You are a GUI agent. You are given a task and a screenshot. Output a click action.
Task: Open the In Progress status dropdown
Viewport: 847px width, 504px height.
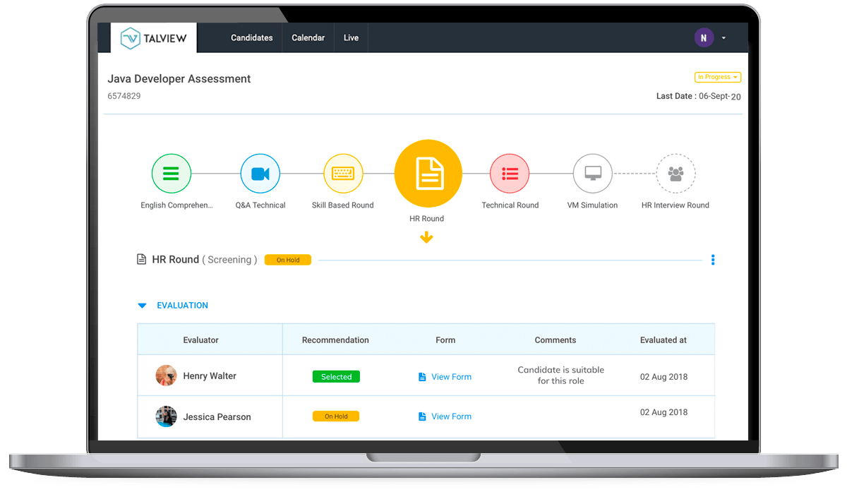coord(717,78)
